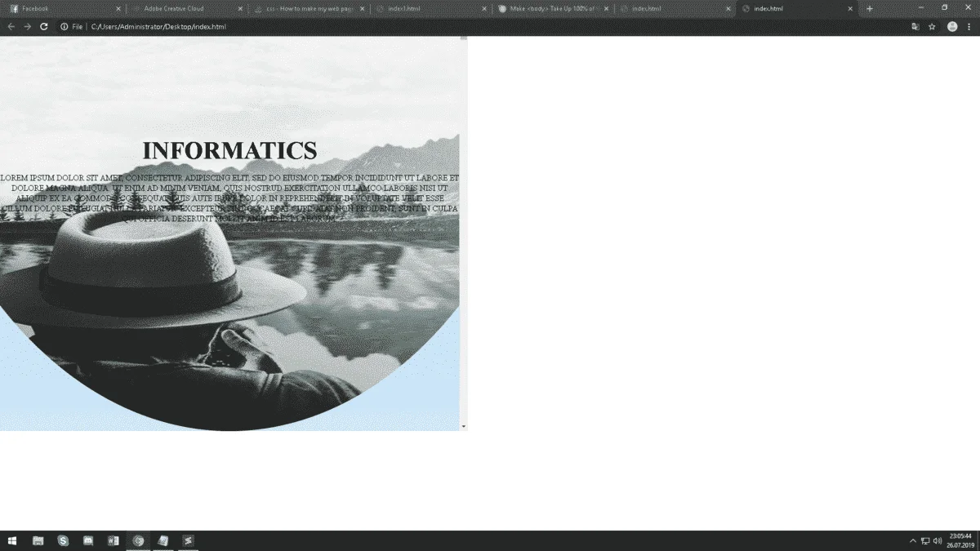Bookmark this page with the star

tap(932, 27)
